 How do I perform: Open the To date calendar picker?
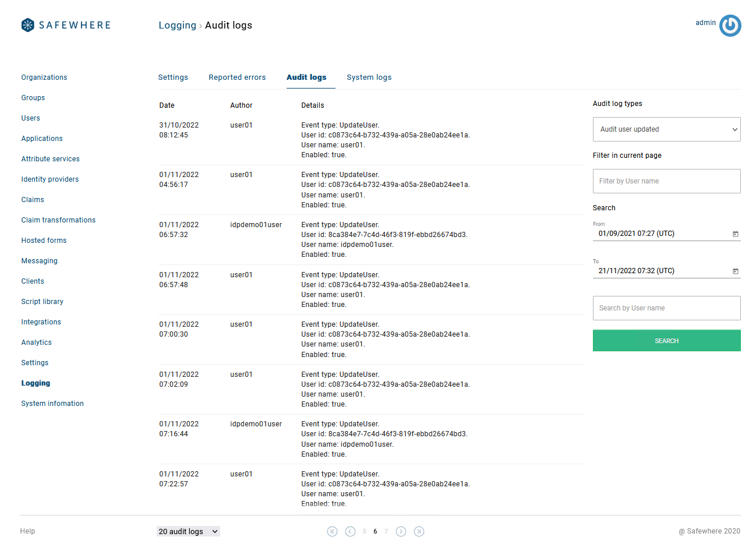coord(735,271)
